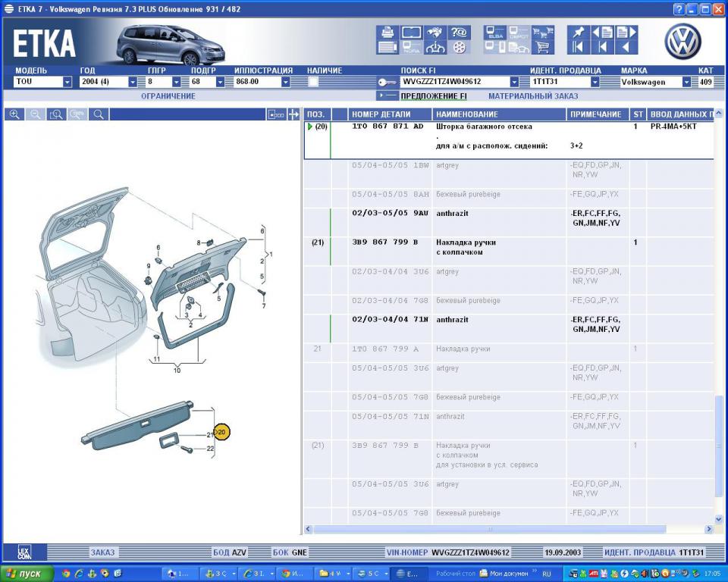Go to the next page document icon
This screenshot has height=582, width=728.
pyautogui.click(x=626, y=33)
